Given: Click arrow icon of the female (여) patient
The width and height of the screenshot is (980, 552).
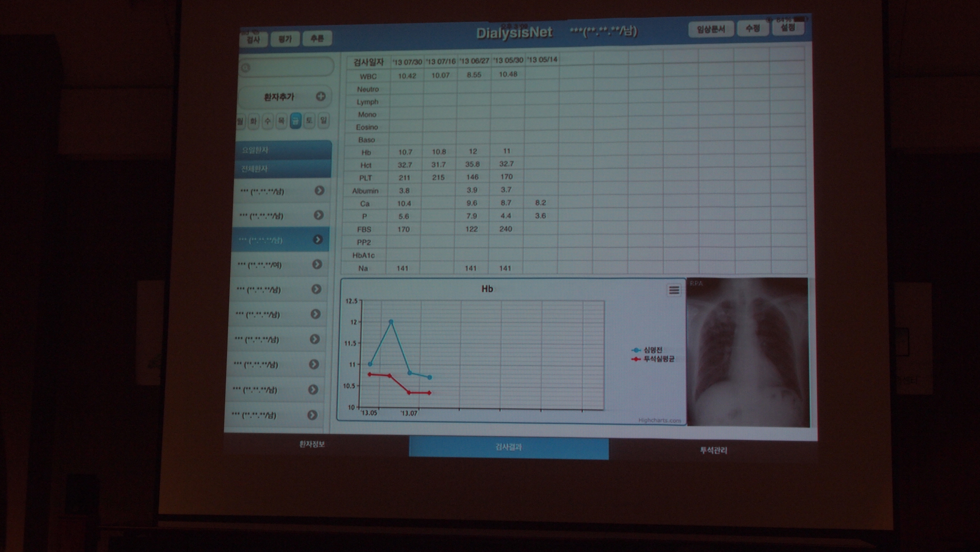Looking at the screenshot, I should pyautogui.click(x=317, y=264).
